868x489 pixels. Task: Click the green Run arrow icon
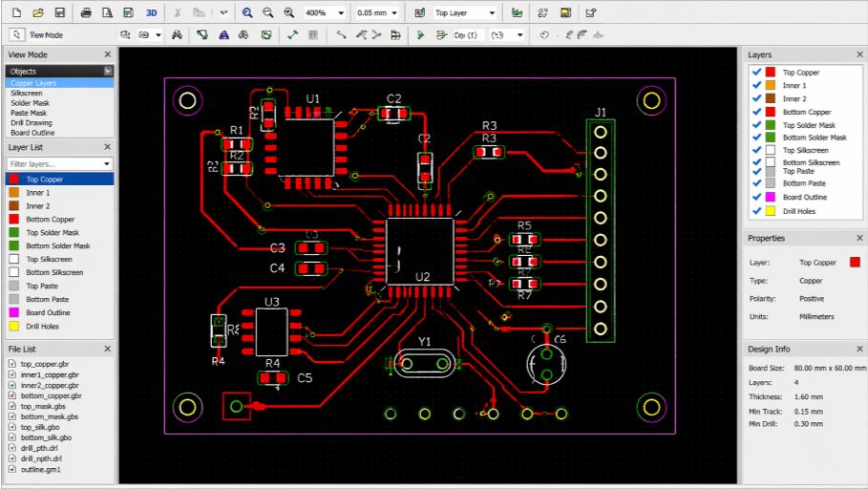click(420, 35)
